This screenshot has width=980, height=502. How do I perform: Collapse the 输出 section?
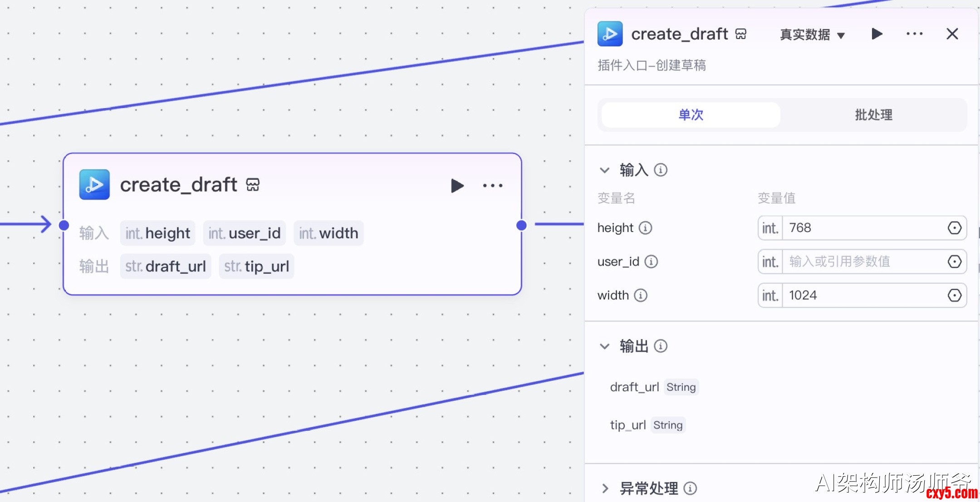[604, 346]
